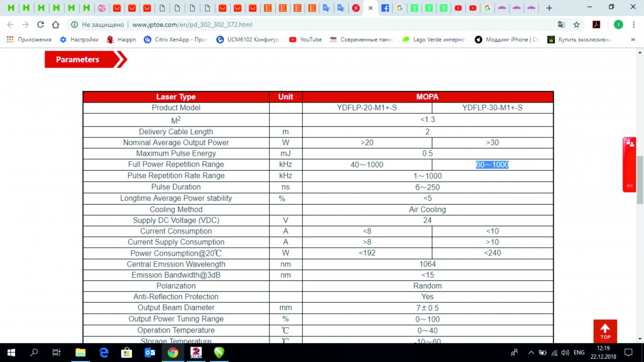Reload the page with the refresh icon
644x362 pixels.
[x=40, y=25]
